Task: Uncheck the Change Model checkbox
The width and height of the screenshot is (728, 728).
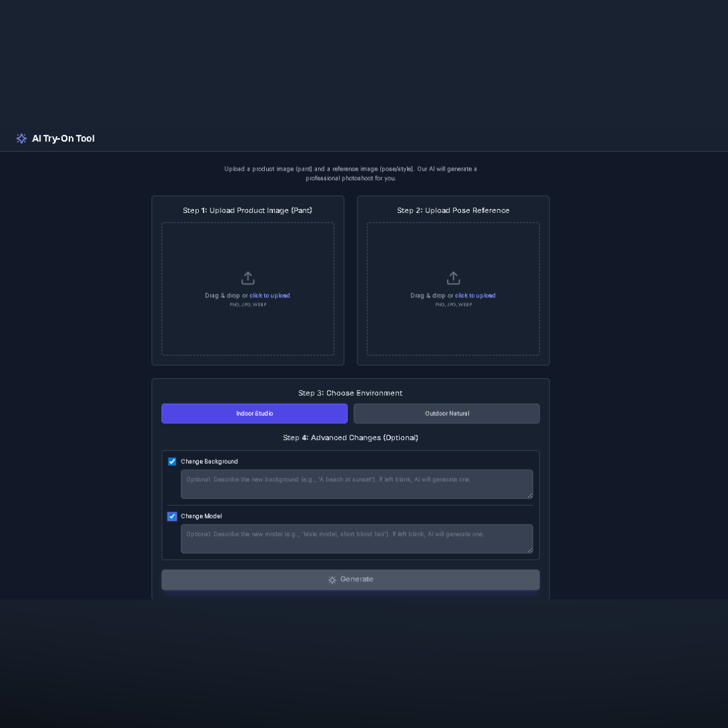Action: click(x=172, y=516)
